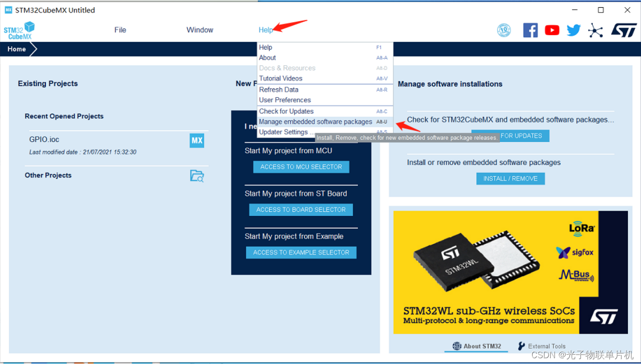Click the ST logo in header
The image size is (641, 364).
624,30
